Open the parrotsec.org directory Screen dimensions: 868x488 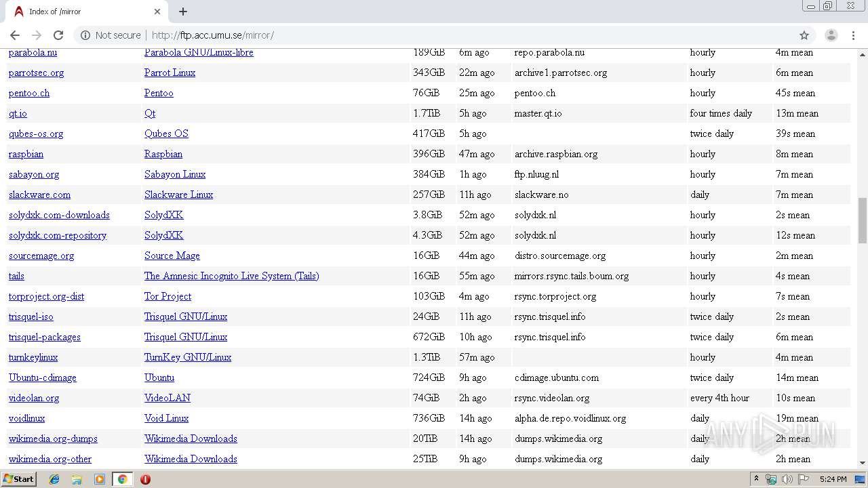pos(36,73)
